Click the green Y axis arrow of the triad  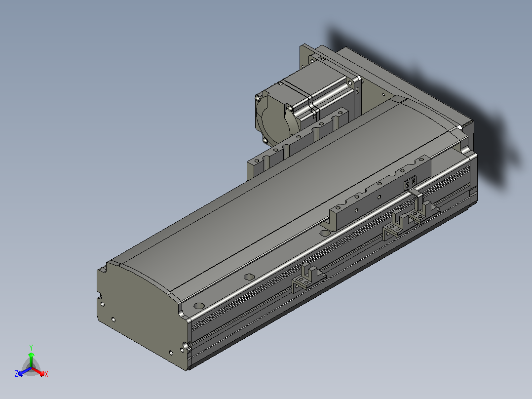31,359
